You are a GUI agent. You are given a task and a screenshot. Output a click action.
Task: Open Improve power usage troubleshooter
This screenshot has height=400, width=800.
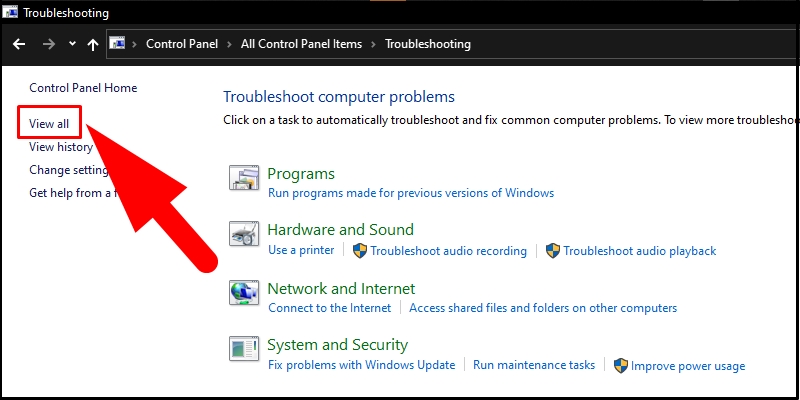click(x=688, y=366)
